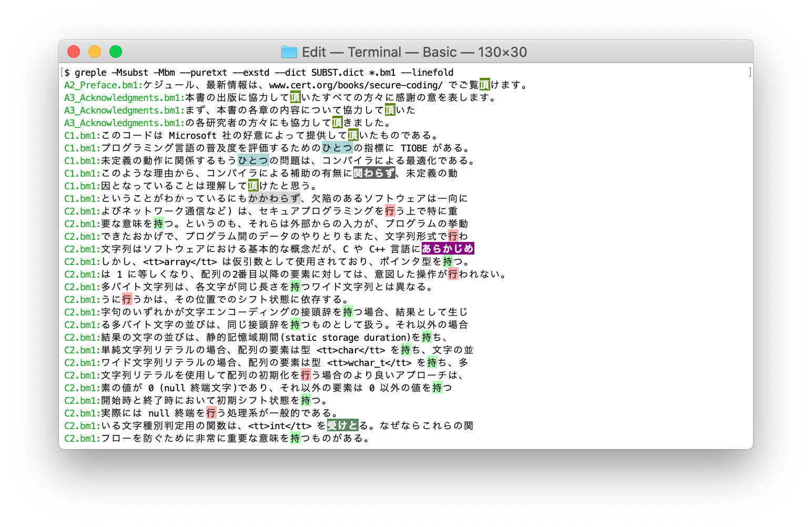812x527 pixels.
Task: Click highlighted 'ひとつ' in the TIOBE line
Action: point(338,148)
